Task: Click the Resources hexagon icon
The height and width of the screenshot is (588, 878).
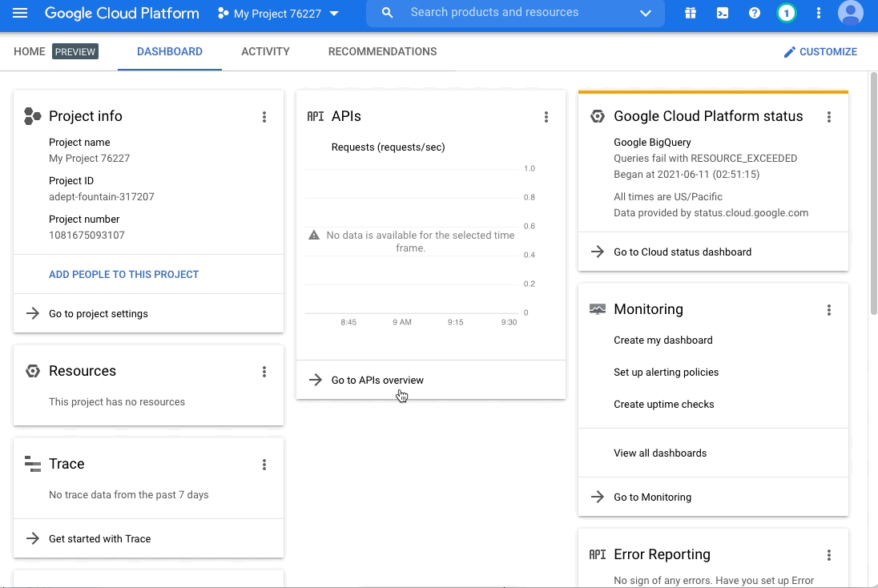Action: pyautogui.click(x=33, y=371)
